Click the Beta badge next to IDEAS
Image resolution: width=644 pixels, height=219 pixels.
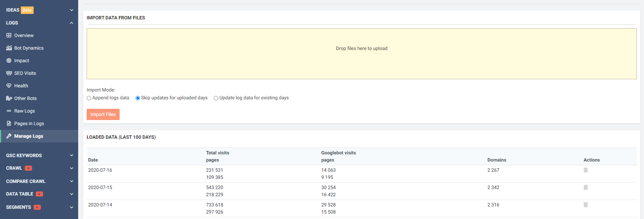point(27,10)
